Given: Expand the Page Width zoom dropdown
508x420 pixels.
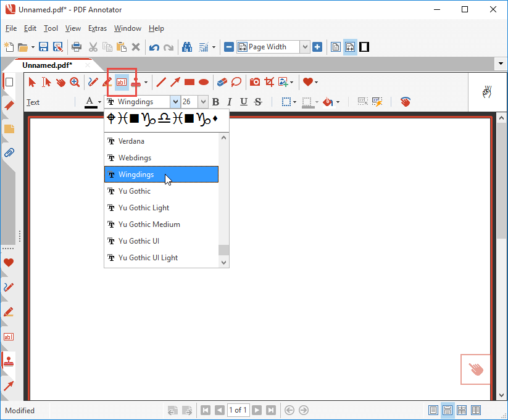Looking at the screenshot, I should coord(305,47).
